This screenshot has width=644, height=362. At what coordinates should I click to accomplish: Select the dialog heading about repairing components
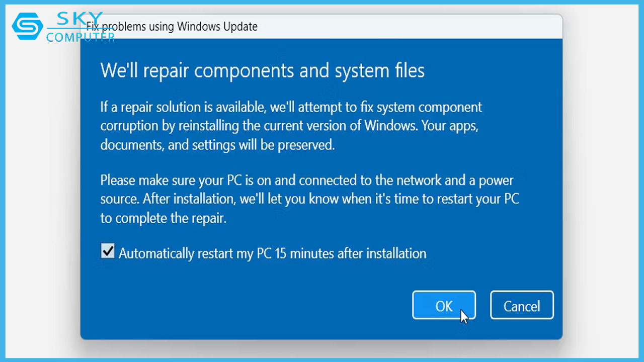(x=262, y=70)
